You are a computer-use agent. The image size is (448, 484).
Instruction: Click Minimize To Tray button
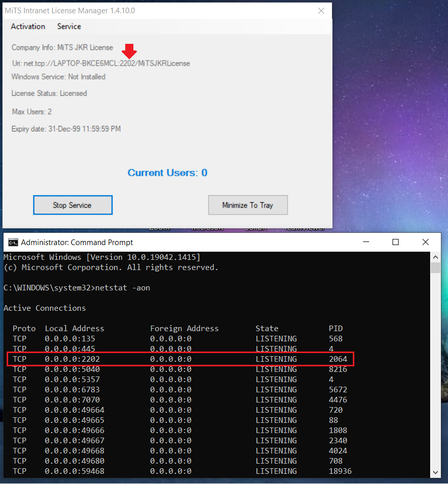point(248,205)
